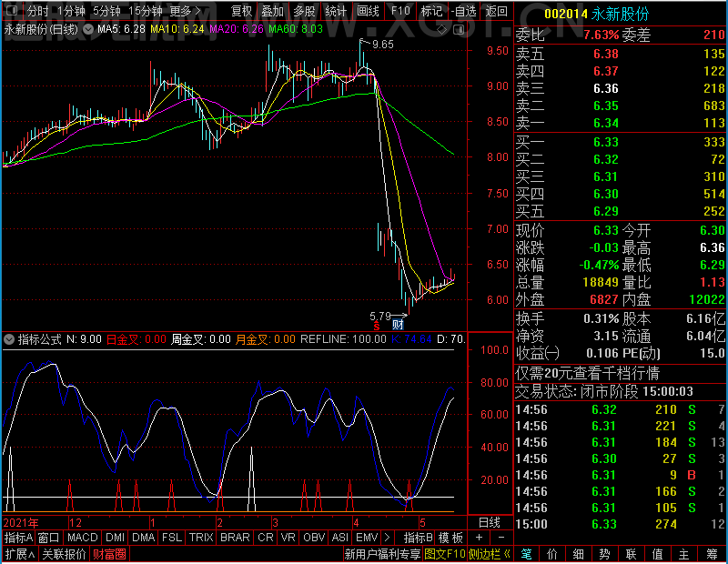Toggle the panel icon in chart header
Screen dimensions: 728x564
459,30
